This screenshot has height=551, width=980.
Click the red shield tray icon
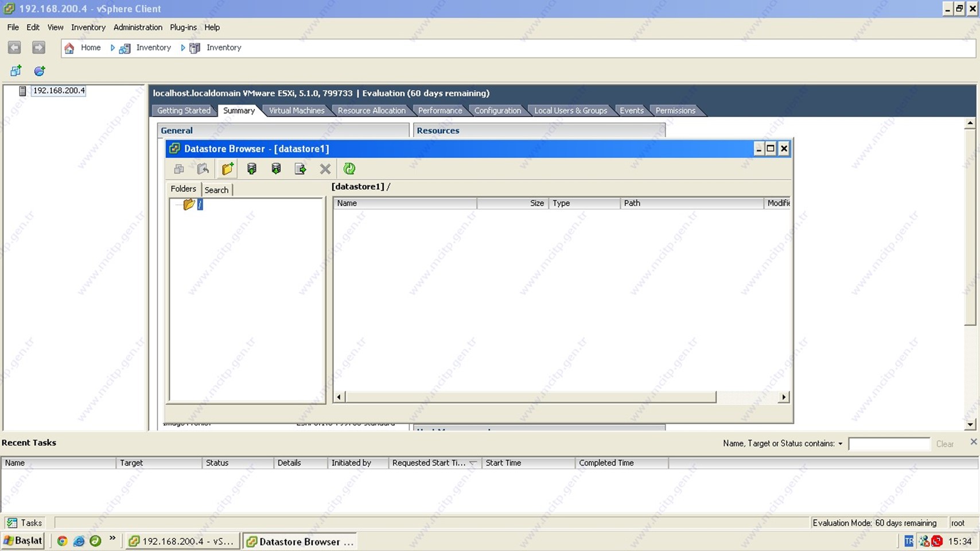[x=937, y=541]
